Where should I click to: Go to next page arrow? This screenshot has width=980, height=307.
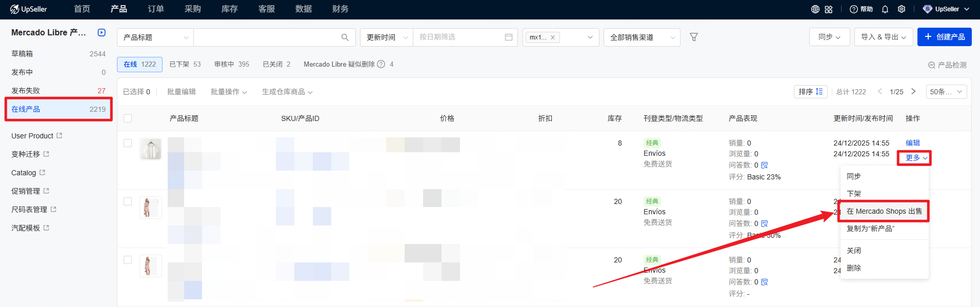click(913, 92)
